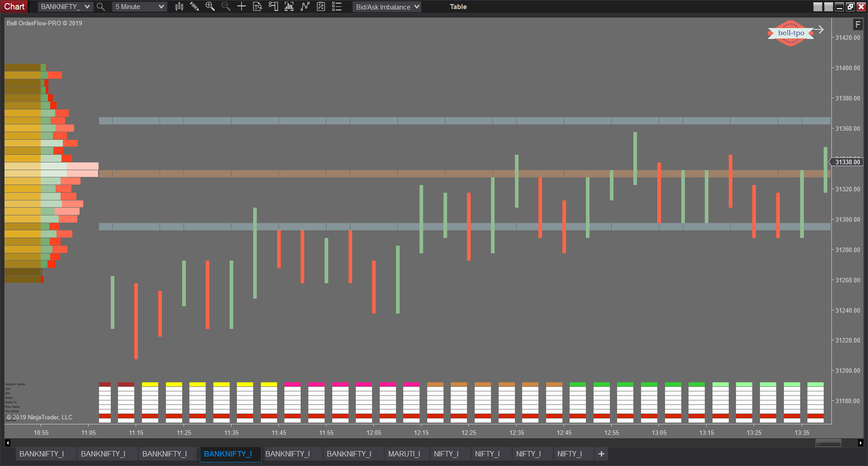Add a new tab with plus button
Screen dimensions: 868x466
(x=601, y=454)
